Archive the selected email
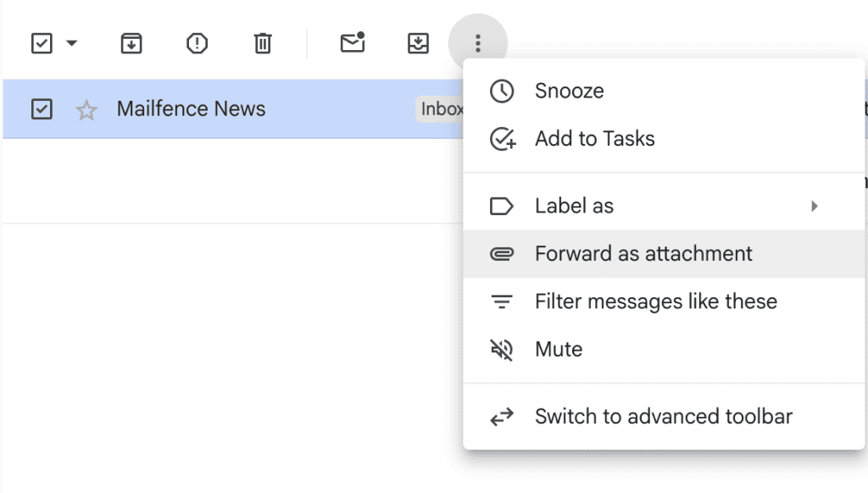 [130, 42]
